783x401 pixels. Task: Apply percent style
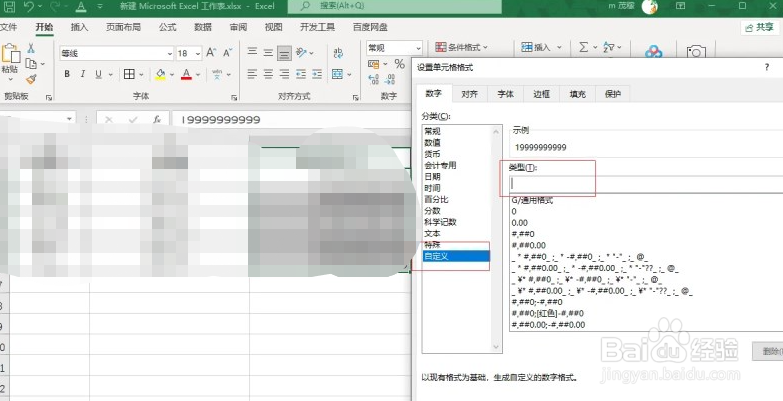399,64
